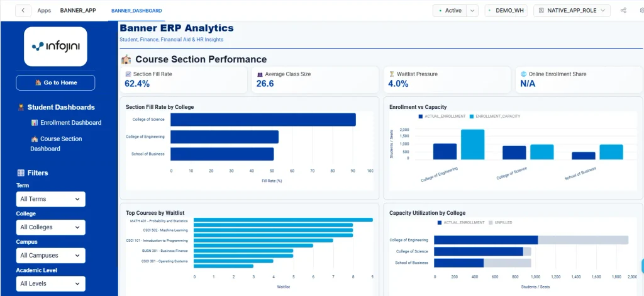The height and width of the screenshot is (296, 644).
Task: Switch to the BANNER_DASHBOARD tab
Action: (x=136, y=11)
